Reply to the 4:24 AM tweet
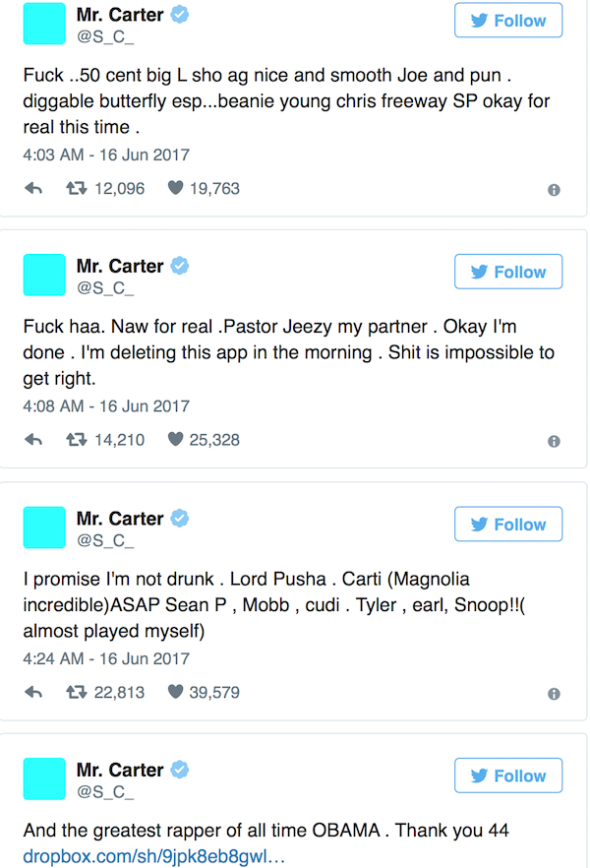This screenshot has width=590, height=868. coord(33,693)
